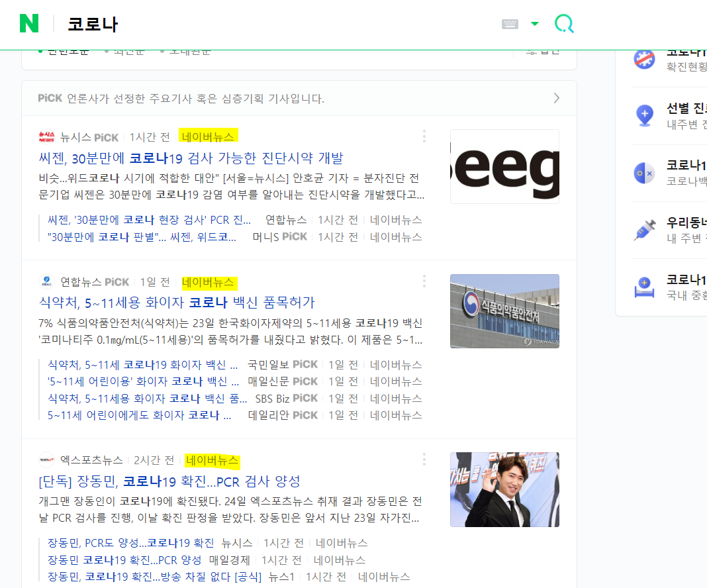Open related article "30분만에 코로나 판별"... 씨젠
The height and width of the screenshot is (588, 707).
(142, 237)
